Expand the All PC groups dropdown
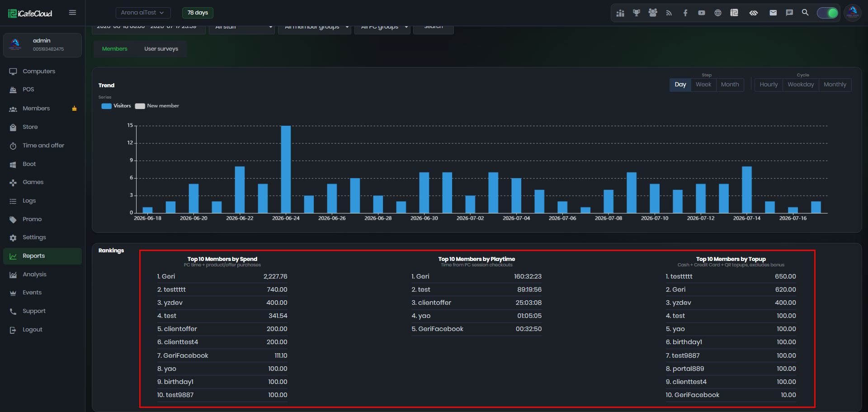This screenshot has width=868, height=412. click(x=382, y=27)
